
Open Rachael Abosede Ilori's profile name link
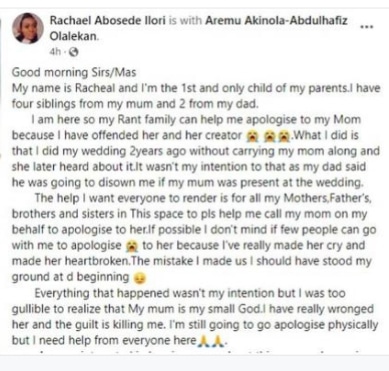(x=108, y=20)
